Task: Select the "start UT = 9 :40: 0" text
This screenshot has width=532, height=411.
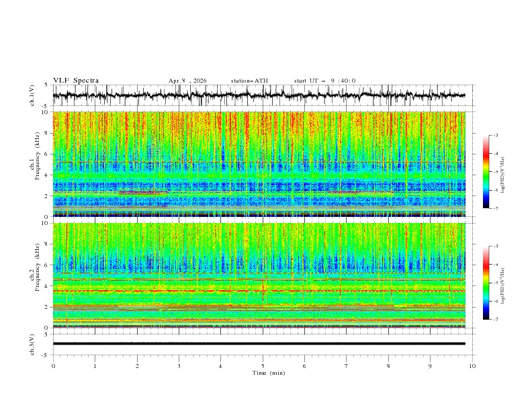Action: tap(324, 81)
